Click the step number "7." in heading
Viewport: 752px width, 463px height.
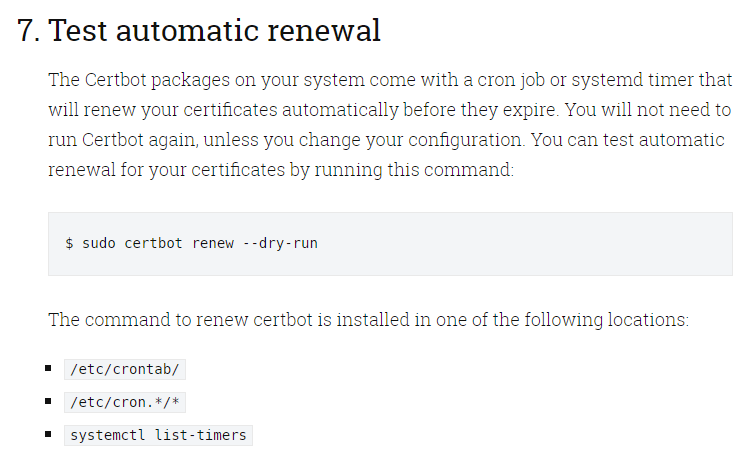29,30
